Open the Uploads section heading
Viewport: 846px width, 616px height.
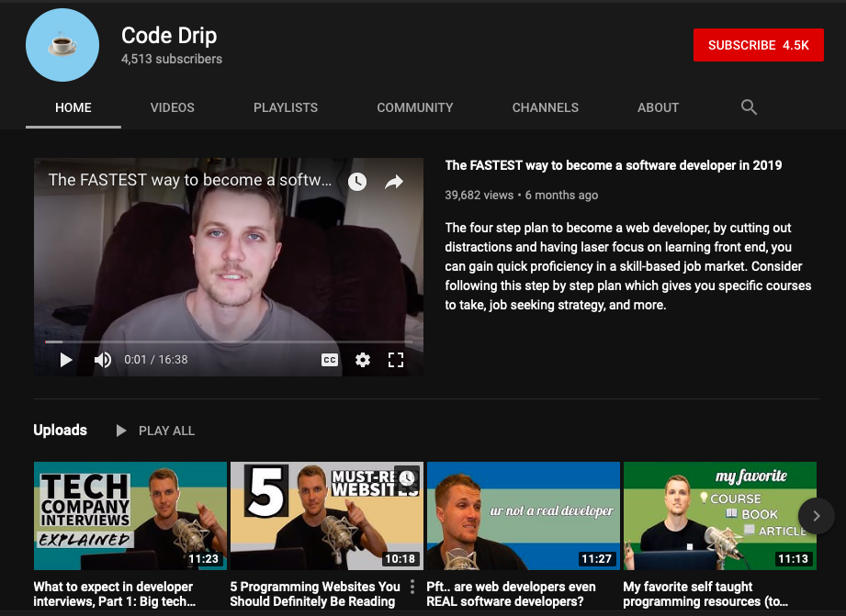tap(60, 430)
